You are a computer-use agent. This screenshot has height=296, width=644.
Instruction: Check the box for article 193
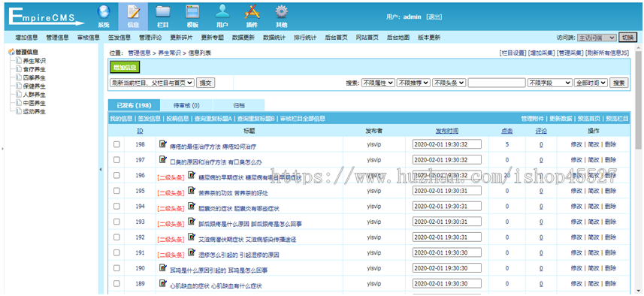coord(116,222)
